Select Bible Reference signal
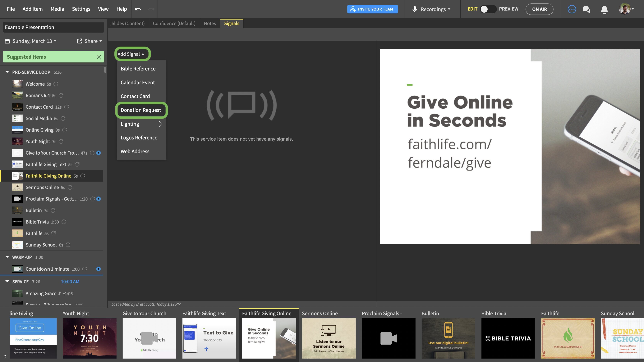Image resolution: width=644 pixels, height=362 pixels. pyautogui.click(x=141, y=69)
